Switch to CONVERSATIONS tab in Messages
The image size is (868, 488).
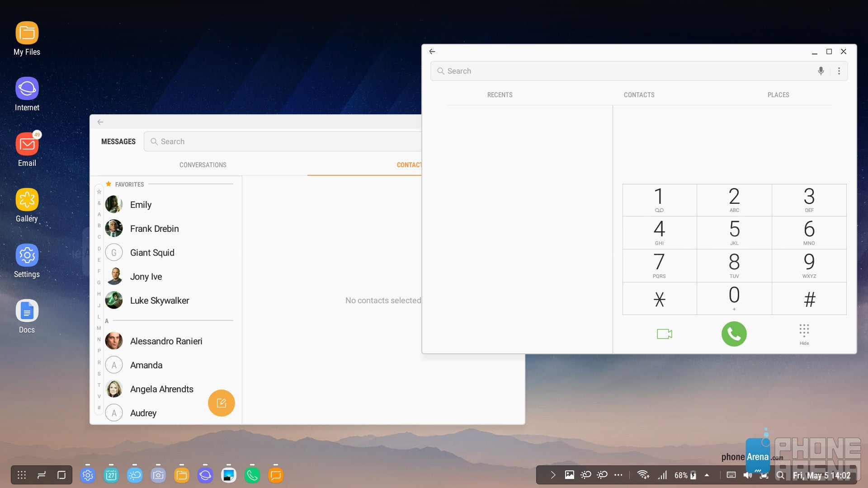(x=203, y=164)
